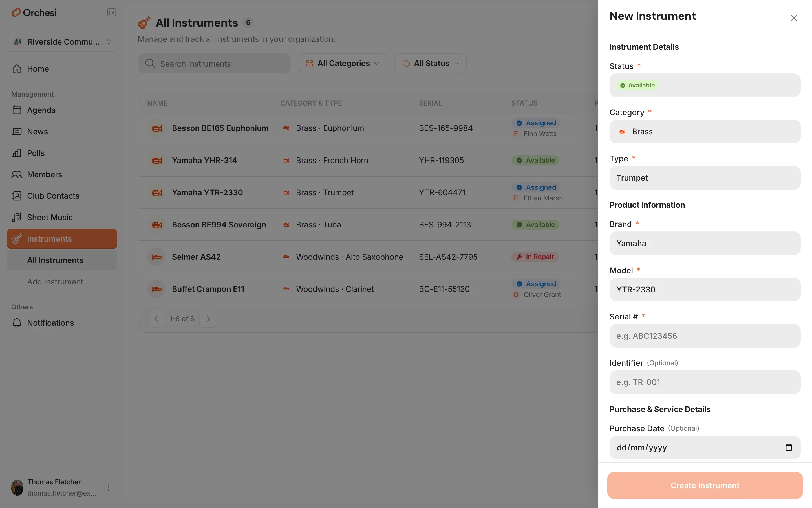Open All Instruments submenu item

(x=62, y=260)
